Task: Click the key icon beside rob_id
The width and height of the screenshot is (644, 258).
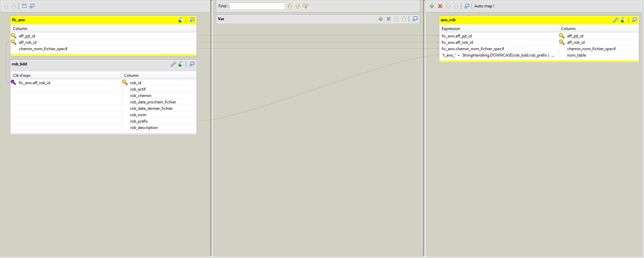Action: point(125,83)
